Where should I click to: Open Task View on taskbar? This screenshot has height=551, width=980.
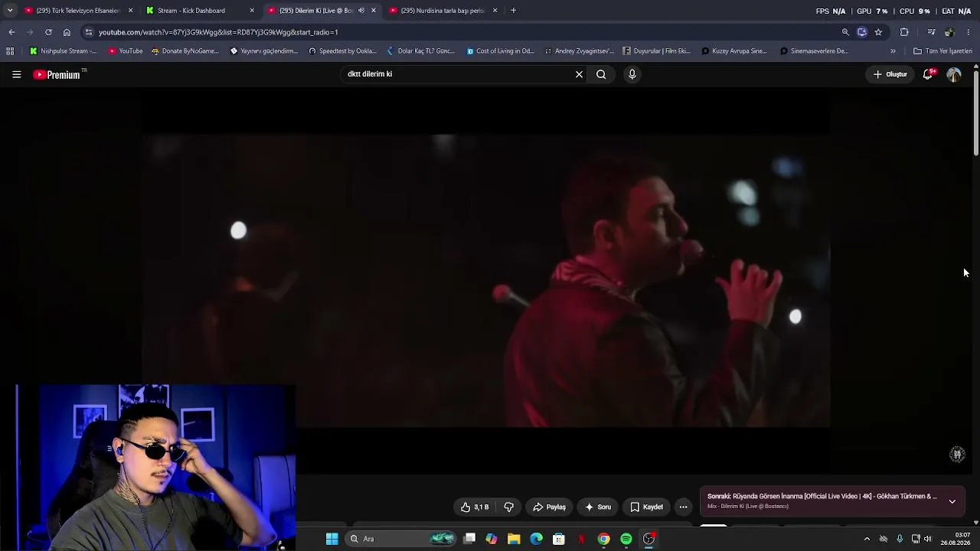tap(469, 539)
